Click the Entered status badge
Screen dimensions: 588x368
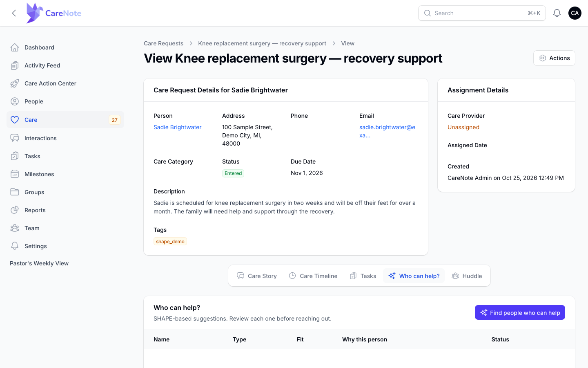point(233,173)
